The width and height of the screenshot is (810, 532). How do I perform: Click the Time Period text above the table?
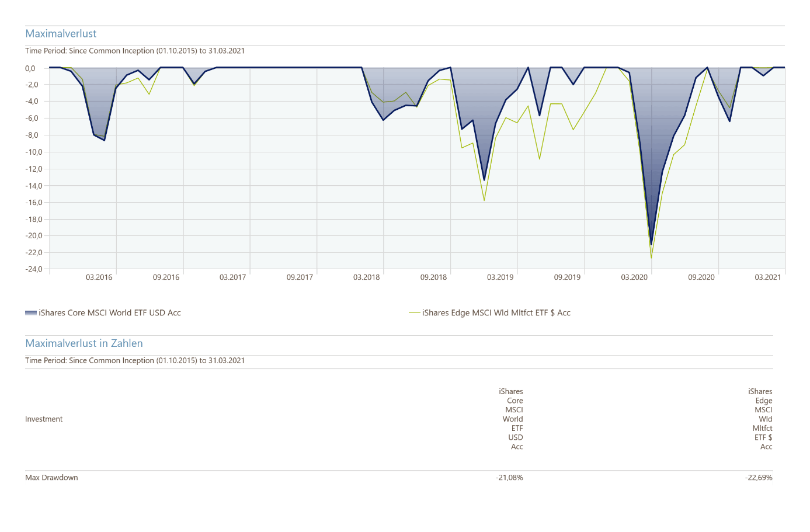(x=135, y=360)
